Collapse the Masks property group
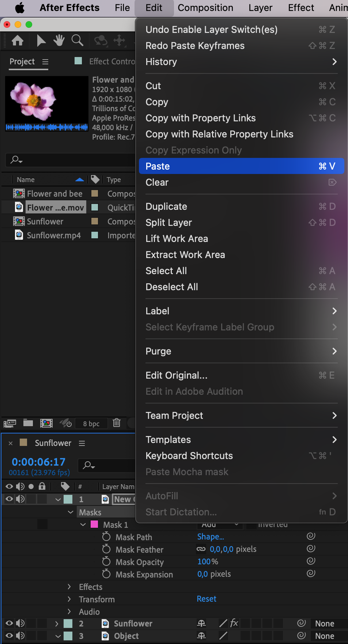348x644 pixels. pyautogui.click(x=71, y=512)
